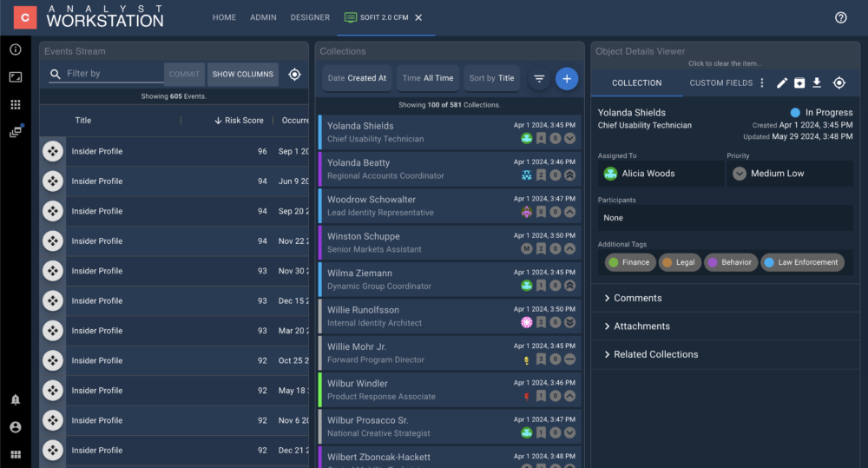This screenshot has height=468, width=868.
Task: Open the Date Created At dropdown
Action: pos(357,78)
